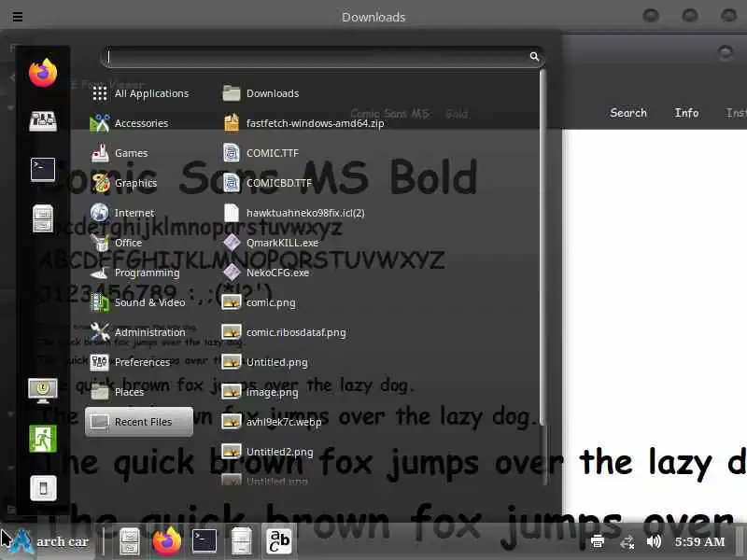
Task: Open image.png recent file
Action: tap(261, 392)
